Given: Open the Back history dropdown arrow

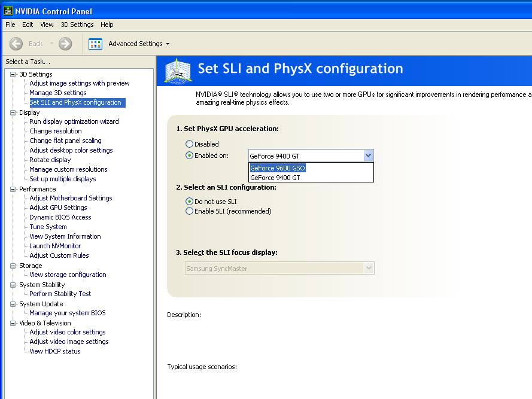Looking at the screenshot, I should [51, 44].
